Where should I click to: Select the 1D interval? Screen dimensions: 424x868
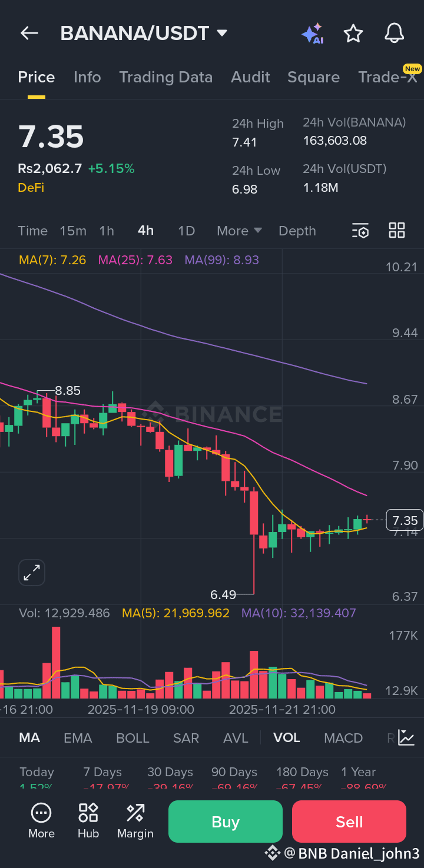(186, 231)
